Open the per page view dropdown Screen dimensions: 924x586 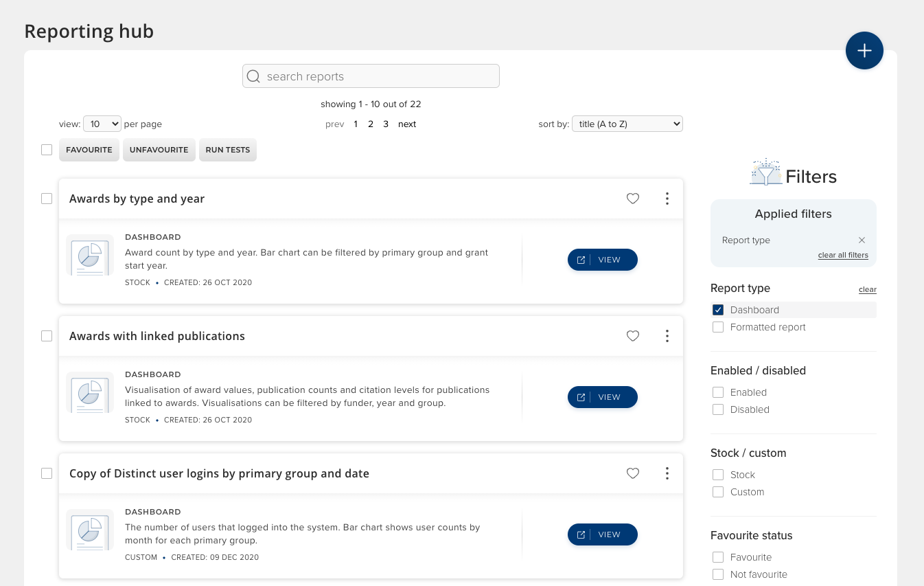click(x=102, y=124)
